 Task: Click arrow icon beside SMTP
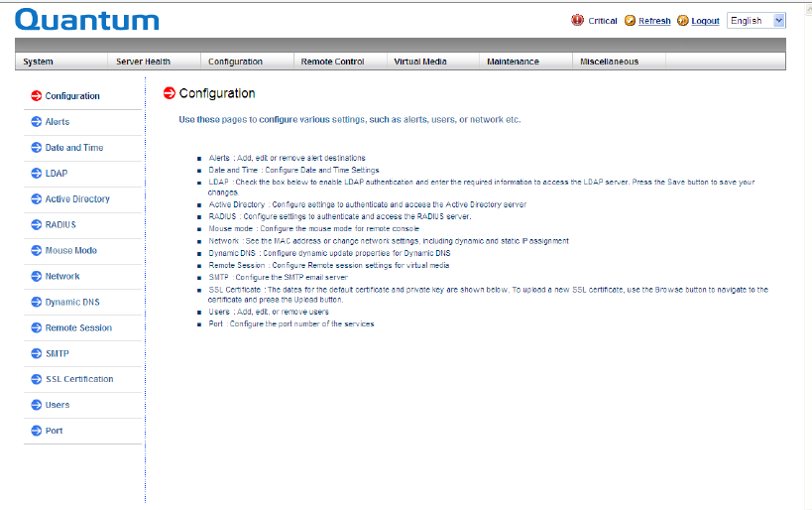click(37, 353)
